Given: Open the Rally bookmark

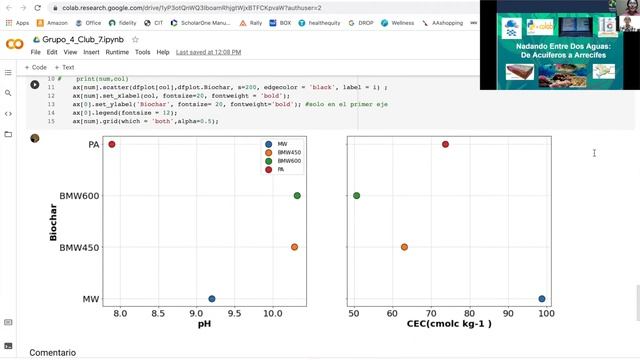Looking at the screenshot, I should (251, 23).
